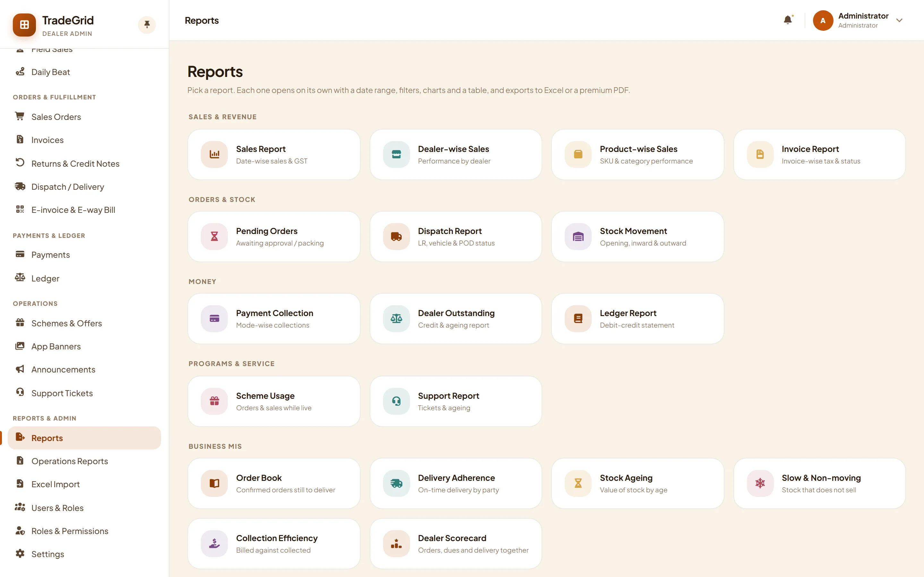Open the Stock Movement report card
Image resolution: width=924 pixels, height=577 pixels.
[637, 237]
